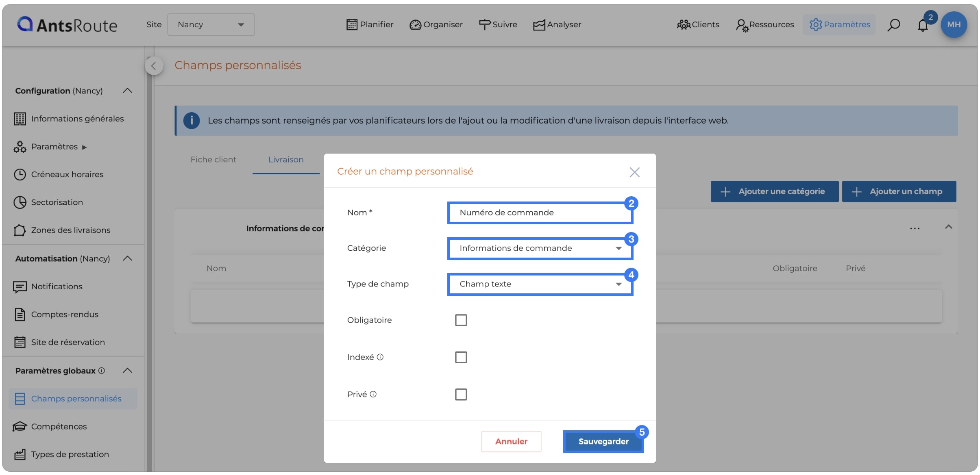Image resolution: width=980 pixels, height=475 pixels.
Task: Click the Annuler button
Action: click(x=511, y=442)
